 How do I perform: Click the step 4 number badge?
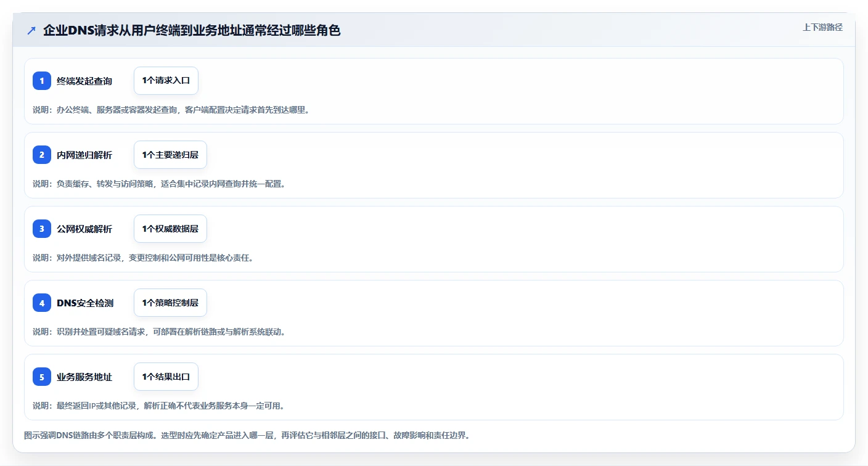coord(42,303)
